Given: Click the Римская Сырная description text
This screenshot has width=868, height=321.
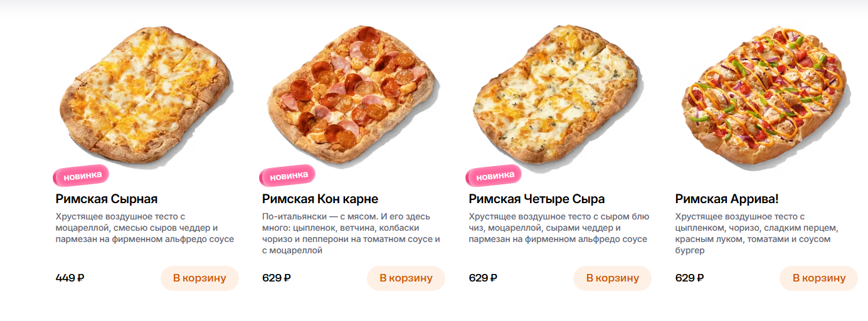Looking at the screenshot, I should [145, 228].
